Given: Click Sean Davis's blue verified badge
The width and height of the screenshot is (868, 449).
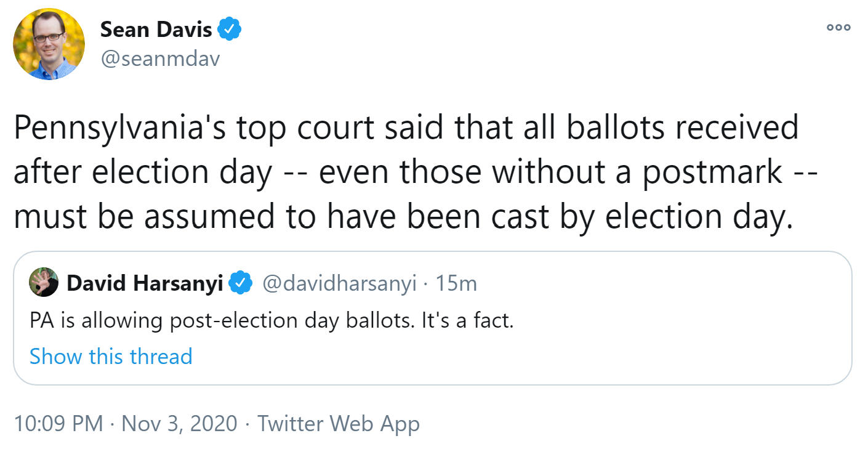Looking at the screenshot, I should (231, 29).
